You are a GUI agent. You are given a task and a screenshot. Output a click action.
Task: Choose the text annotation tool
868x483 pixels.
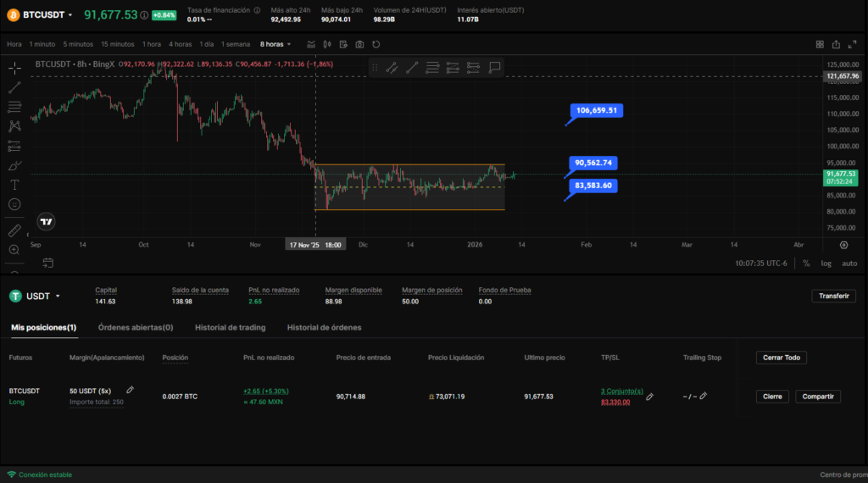14,184
